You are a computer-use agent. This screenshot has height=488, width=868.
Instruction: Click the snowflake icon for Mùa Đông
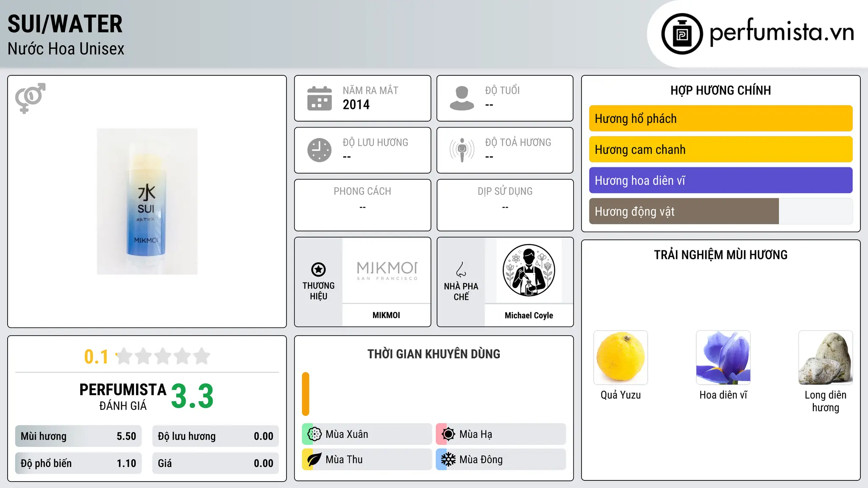click(448, 460)
